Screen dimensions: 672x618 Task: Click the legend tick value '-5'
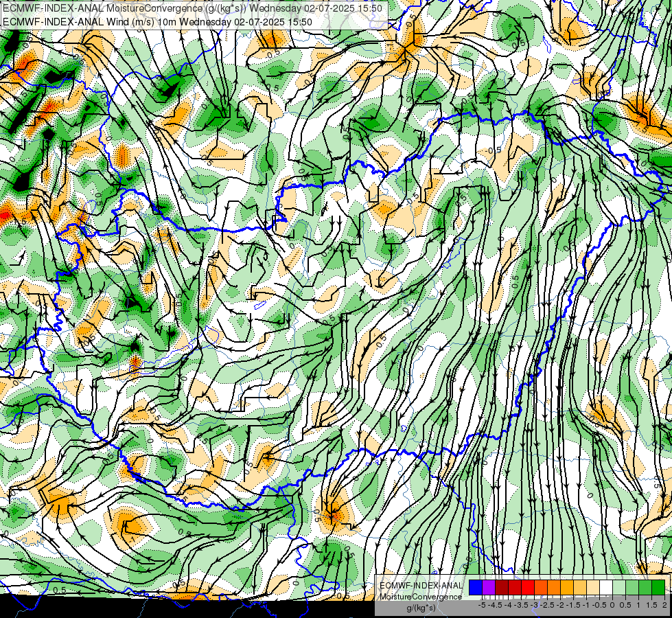tap(482, 605)
